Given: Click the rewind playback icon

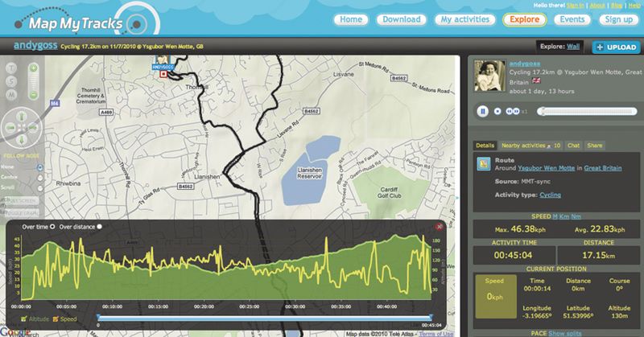Looking at the screenshot, I should tap(510, 111).
